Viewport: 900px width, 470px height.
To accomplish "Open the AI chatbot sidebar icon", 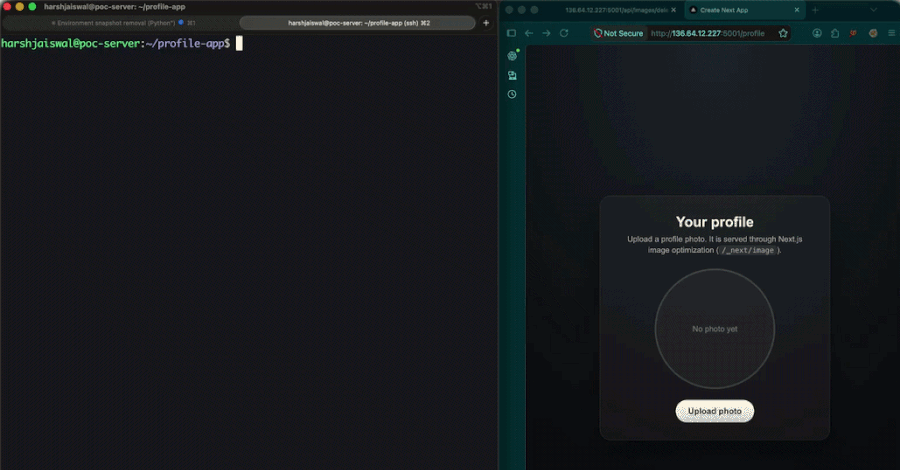I will tap(513, 56).
